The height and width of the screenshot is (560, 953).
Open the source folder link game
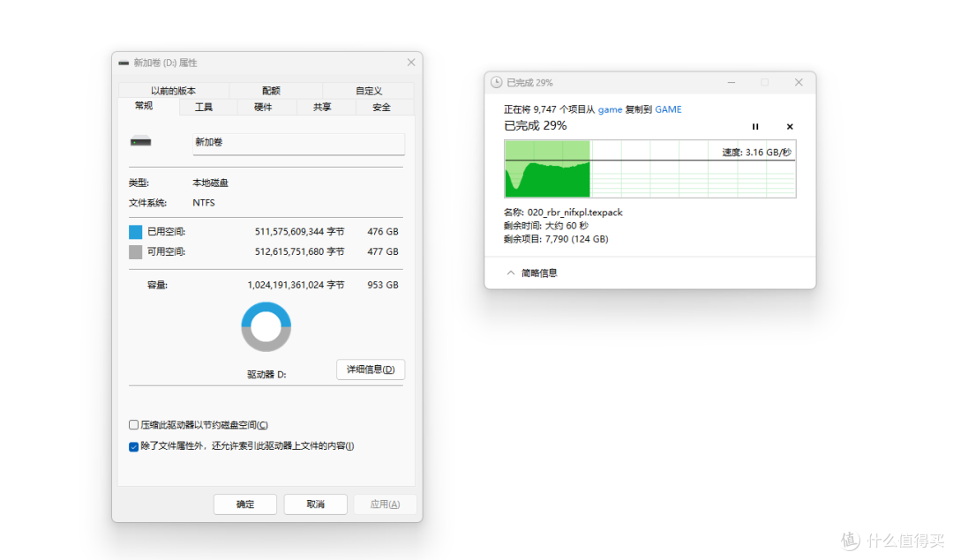pos(610,109)
